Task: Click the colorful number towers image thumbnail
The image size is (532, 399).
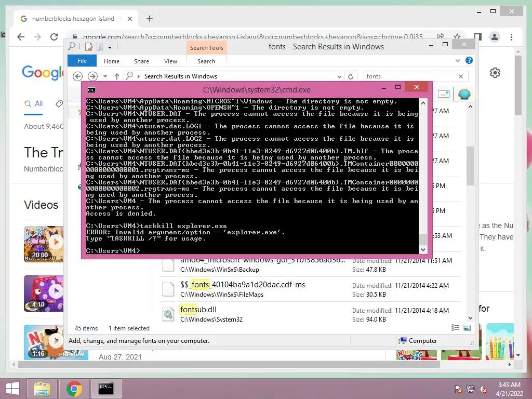Action: point(500,342)
